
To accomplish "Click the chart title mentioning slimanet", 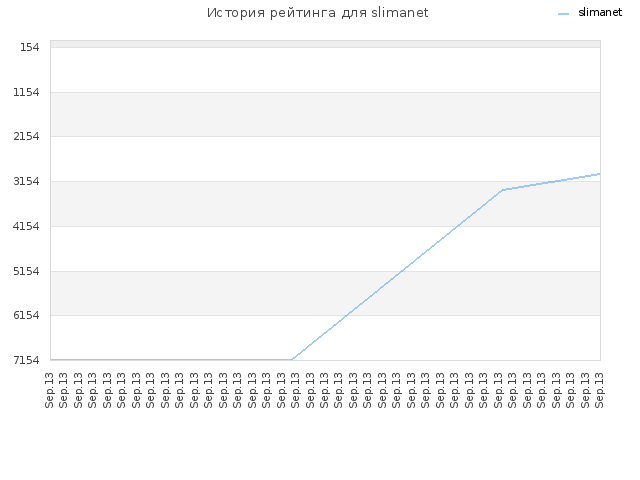I will coord(318,13).
